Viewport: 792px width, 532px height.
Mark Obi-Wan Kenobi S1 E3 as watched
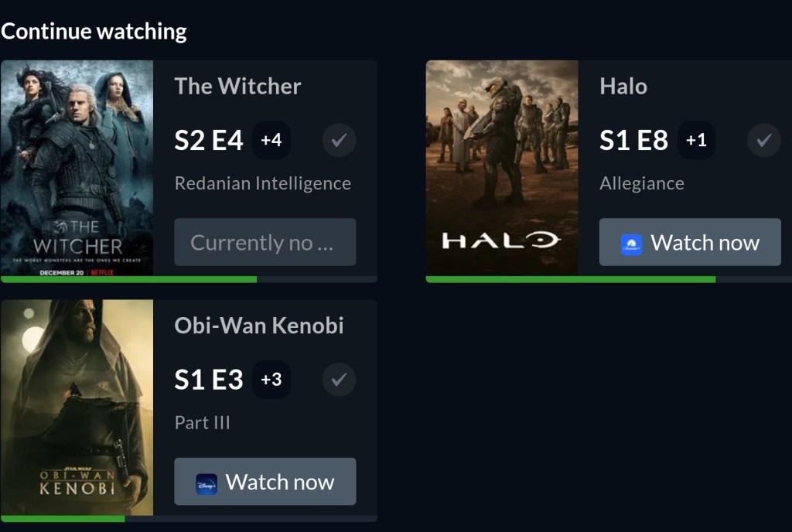pyautogui.click(x=339, y=380)
